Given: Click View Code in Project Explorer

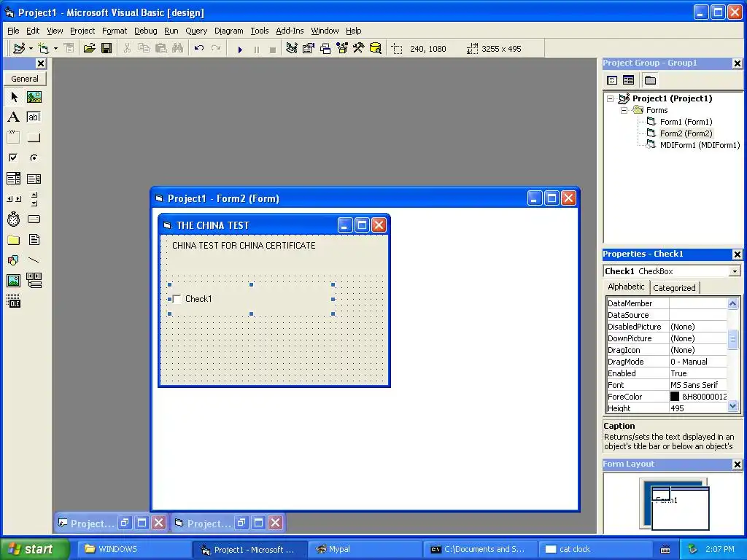Looking at the screenshot, I should coord(612,80).
